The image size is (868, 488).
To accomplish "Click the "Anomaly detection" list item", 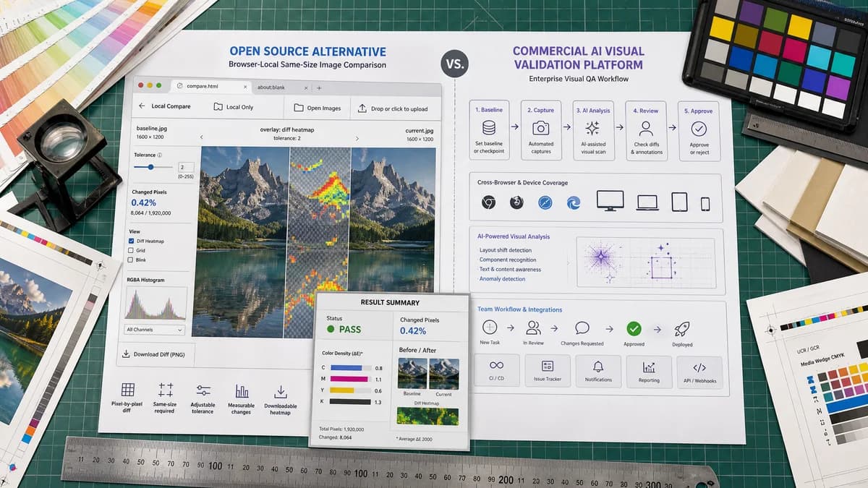I will click(502, 279).
